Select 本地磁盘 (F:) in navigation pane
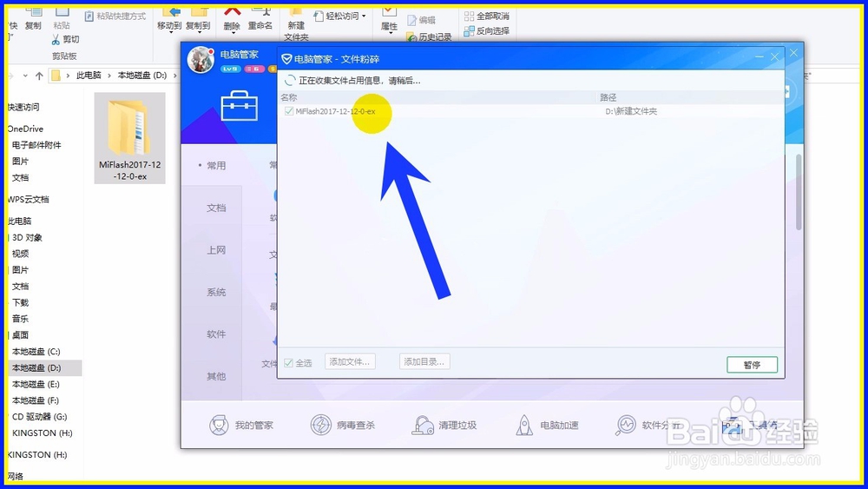Viewport: 868px width, 489px height. (x=36, y=400)
